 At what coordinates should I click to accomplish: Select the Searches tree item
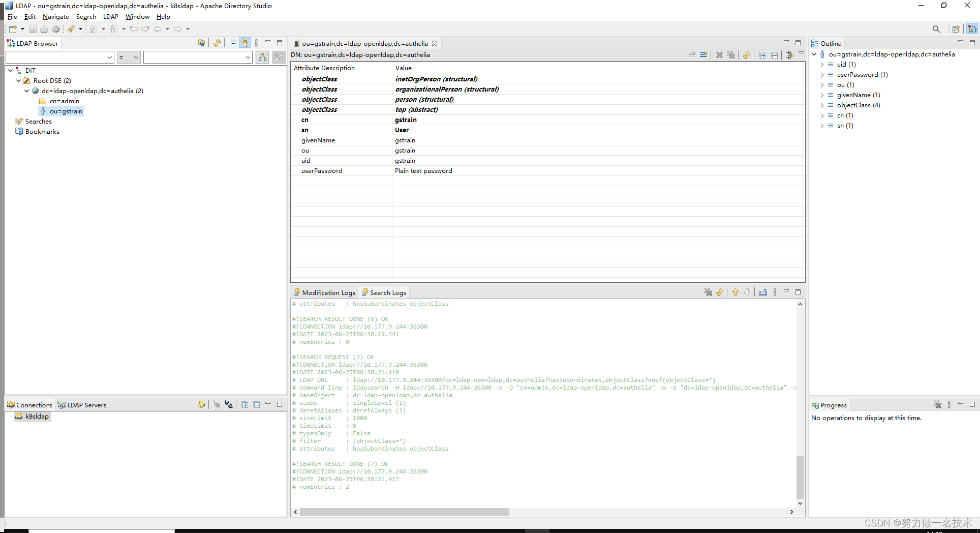[38, 121]
